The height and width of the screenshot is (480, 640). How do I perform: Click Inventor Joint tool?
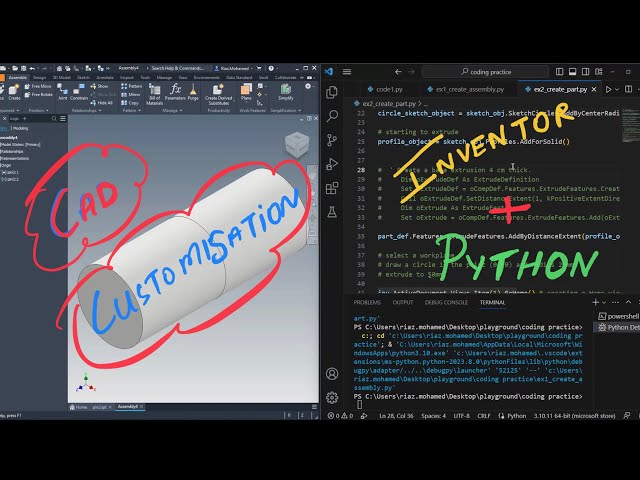pos(62,92)
